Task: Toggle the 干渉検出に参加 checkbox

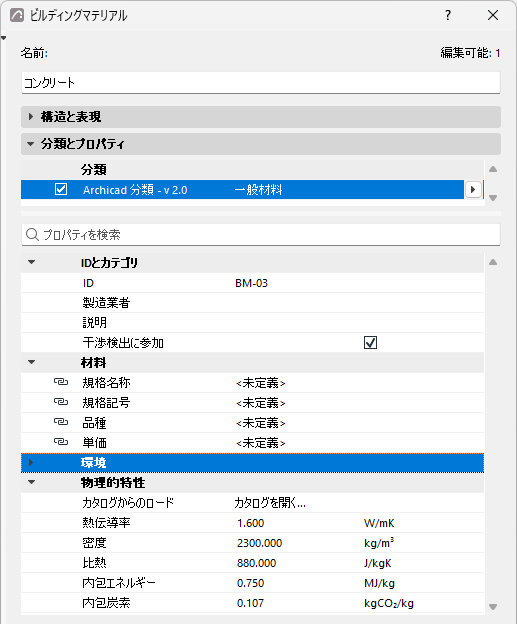Action: click(370, 342)
